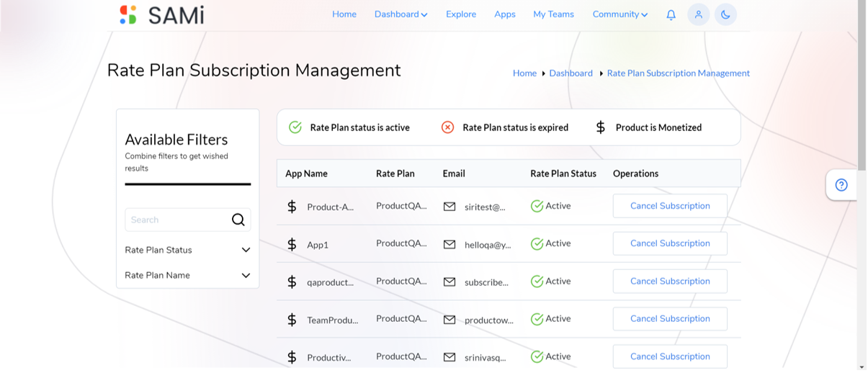868x373 pixels.
Task: Click Home breadcrumb link
Action: pos(524,73)
